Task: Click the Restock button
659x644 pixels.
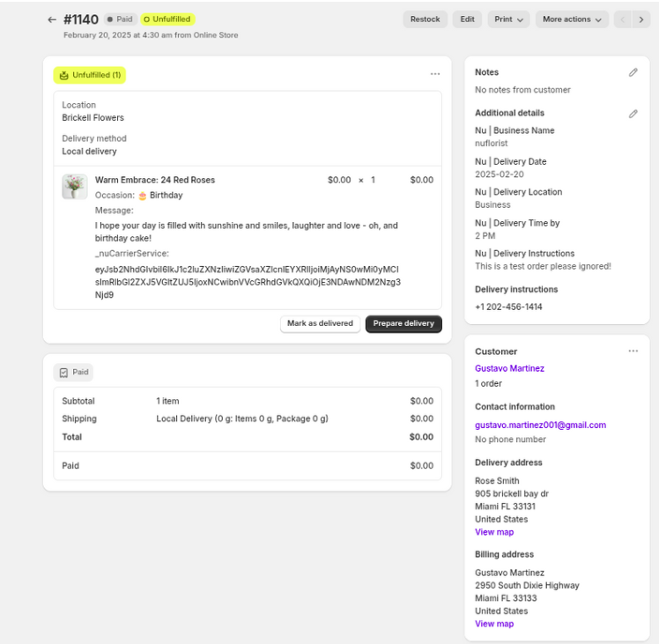Action: coord(425,19)
